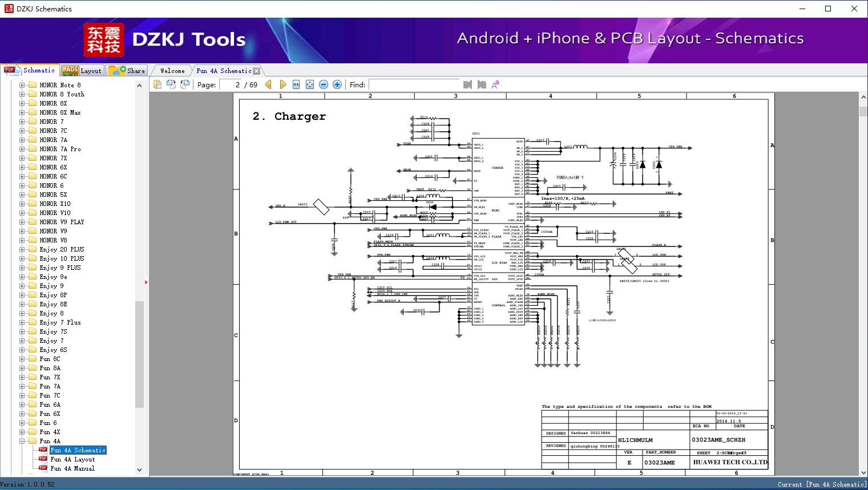Expand the HONOR V10 folder
Viewport: 868px width, 490px height.
(x=22, y=213)
